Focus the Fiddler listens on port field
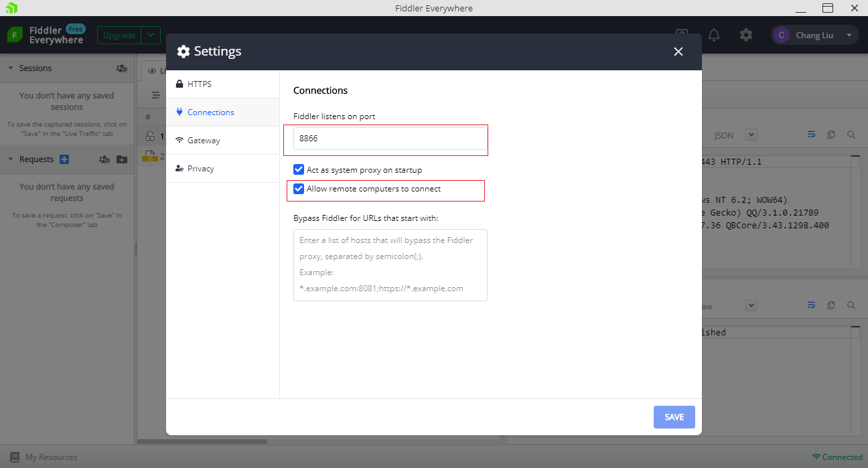This screenshot has width=868, height=468. (390, 139)
